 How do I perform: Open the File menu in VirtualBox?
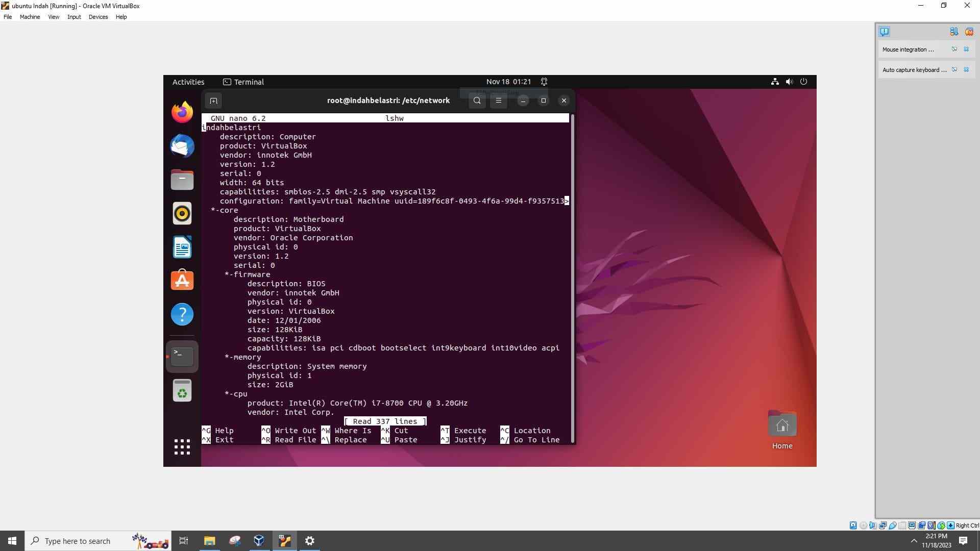(8, 17)
